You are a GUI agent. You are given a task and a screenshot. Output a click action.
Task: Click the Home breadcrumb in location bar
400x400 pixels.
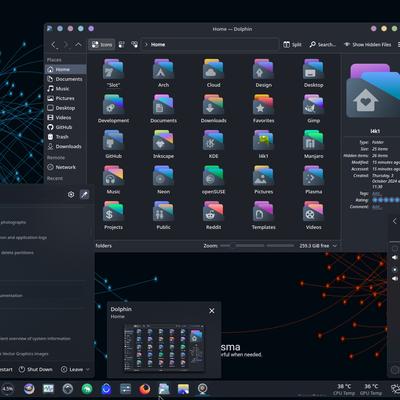point(158,45)
